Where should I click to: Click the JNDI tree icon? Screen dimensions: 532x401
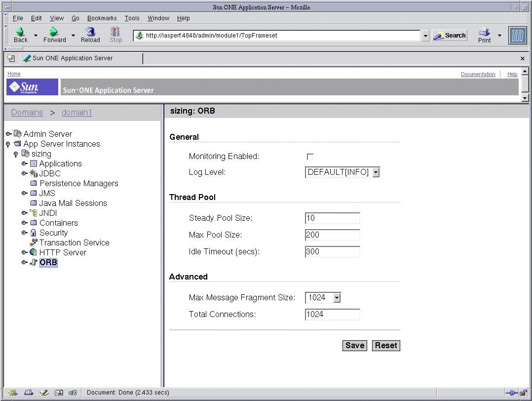point(33,213)
